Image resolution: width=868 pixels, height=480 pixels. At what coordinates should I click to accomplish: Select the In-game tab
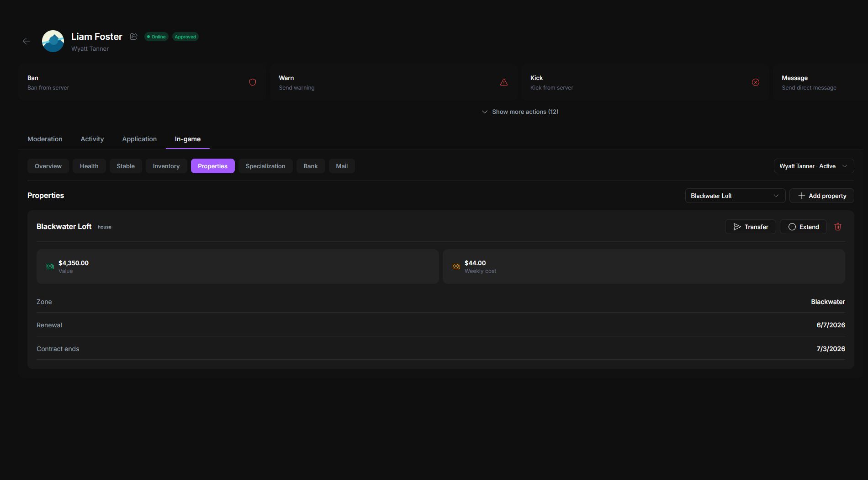point(188,139)
